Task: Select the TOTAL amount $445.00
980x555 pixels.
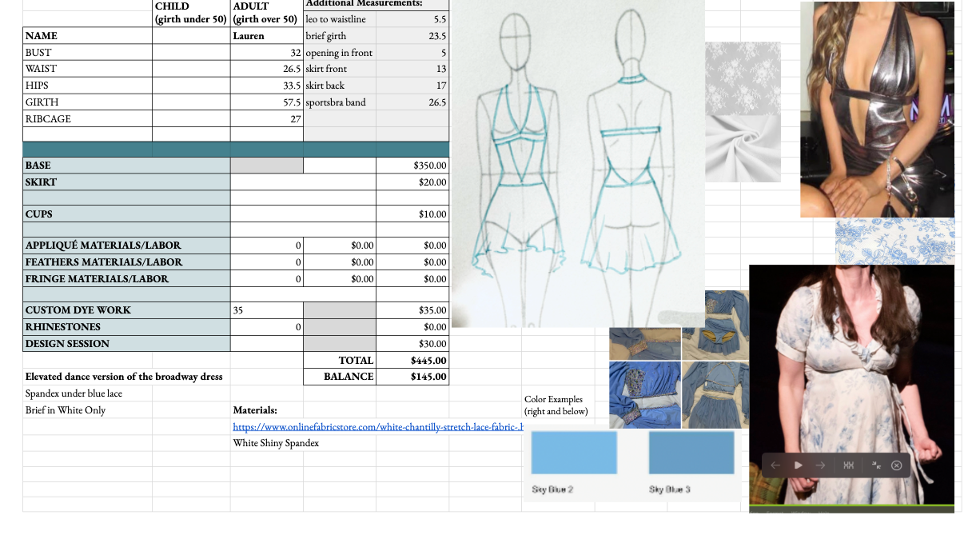Action: click(412, 361)
